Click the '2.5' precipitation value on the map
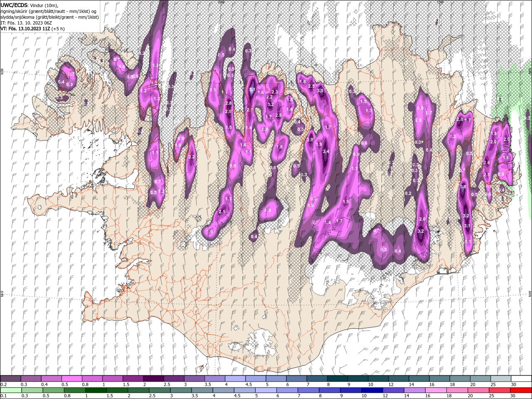 coord(311,86)
